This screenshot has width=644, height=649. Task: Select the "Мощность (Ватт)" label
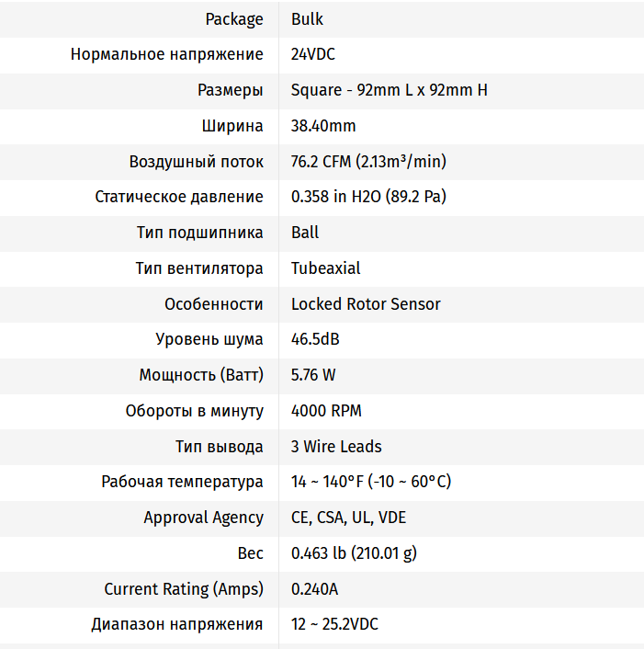click(201, 375)
